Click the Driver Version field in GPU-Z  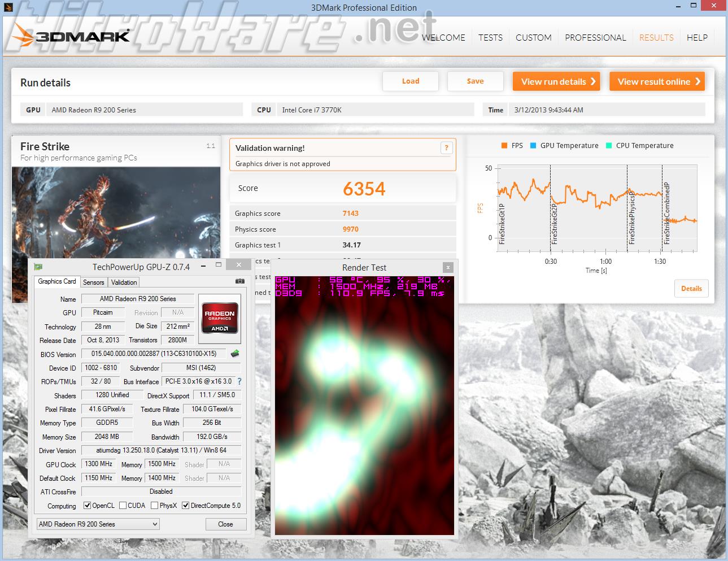coord(161,450)
